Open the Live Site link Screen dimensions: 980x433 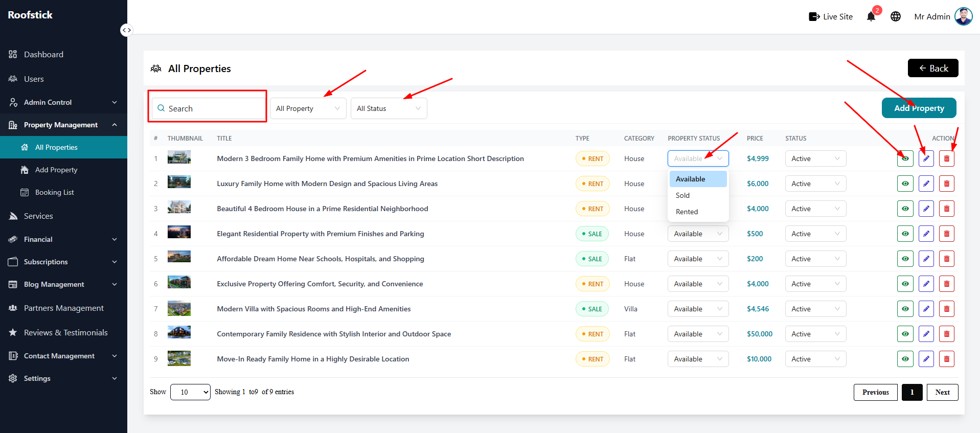(x=831, y=16)
